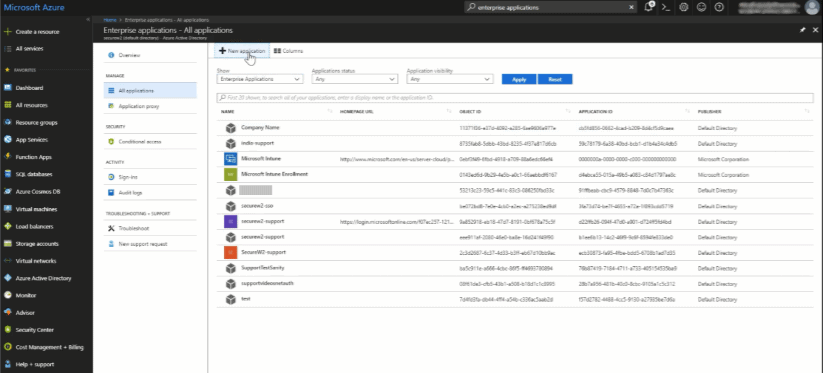Viewport: 823px width, 373px height.
Task: Click the feedback smiley icon
Action: (701, 7)
